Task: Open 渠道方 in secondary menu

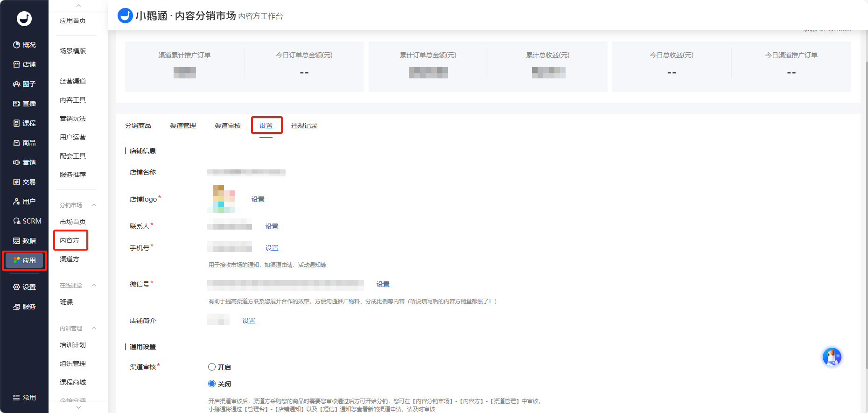Action: [70, 259]
